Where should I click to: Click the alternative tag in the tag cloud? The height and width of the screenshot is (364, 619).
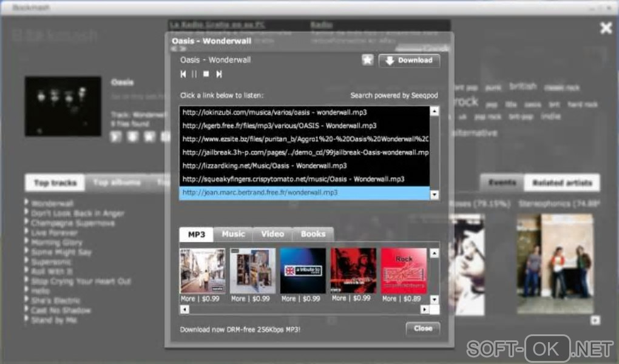tap(475, 133)
